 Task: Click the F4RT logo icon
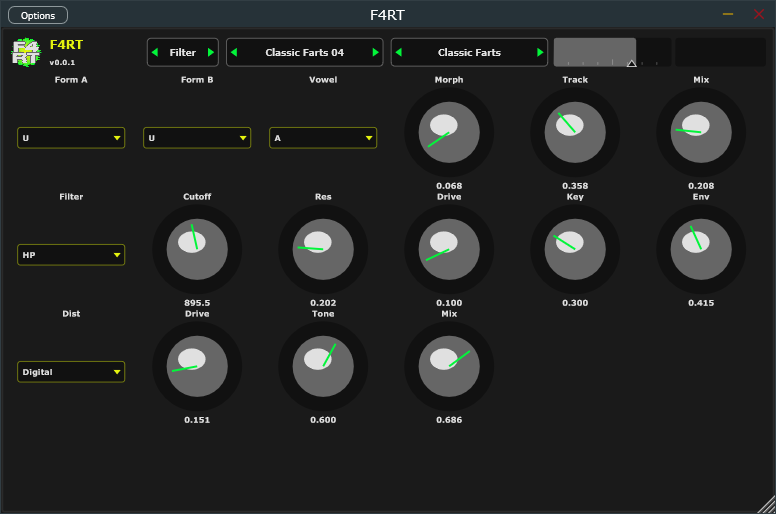(x=26, y=52)
